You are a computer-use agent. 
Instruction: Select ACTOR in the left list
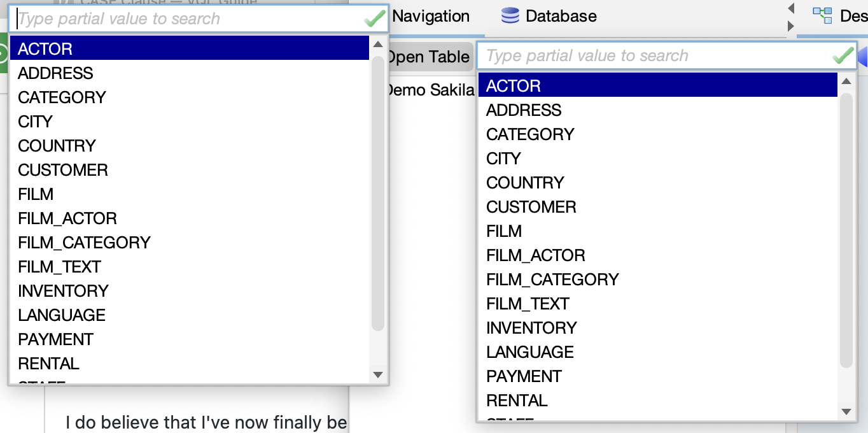point(190,48)
